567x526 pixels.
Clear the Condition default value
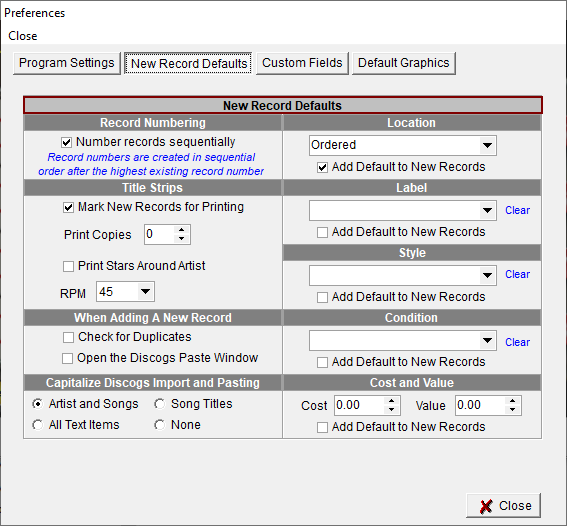(x=517, y=342)
